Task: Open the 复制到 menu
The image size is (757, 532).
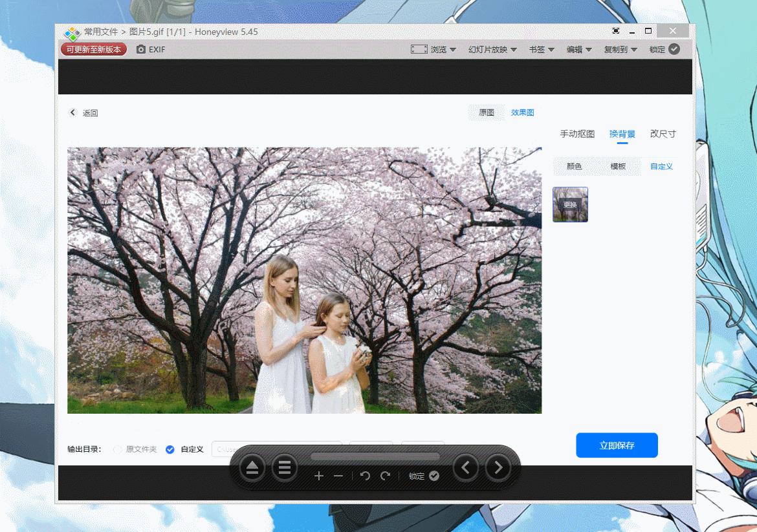Action: tap(620, 50)
